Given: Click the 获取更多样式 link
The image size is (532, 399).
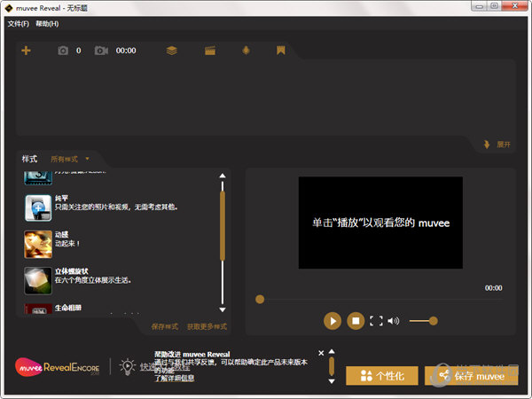Looking at the screenshot, I should click(x=207, y=326).
